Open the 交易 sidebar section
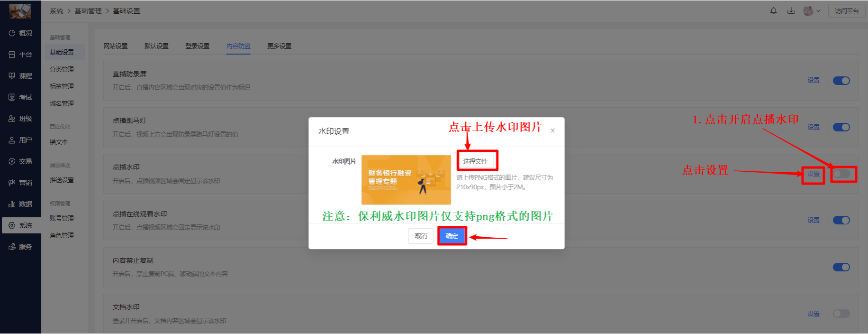The image size is (868, 334). (x=20, y=161)
